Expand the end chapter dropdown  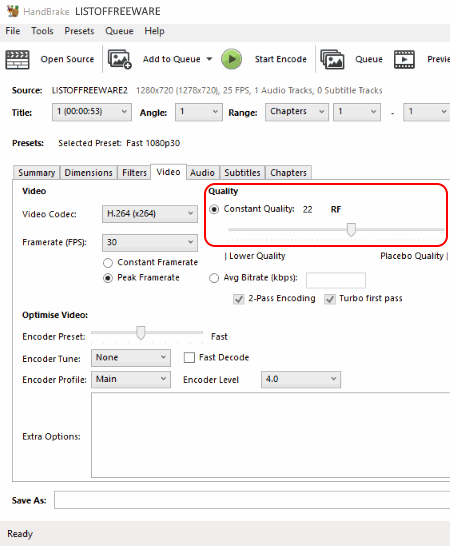click(x=427, y=112)
